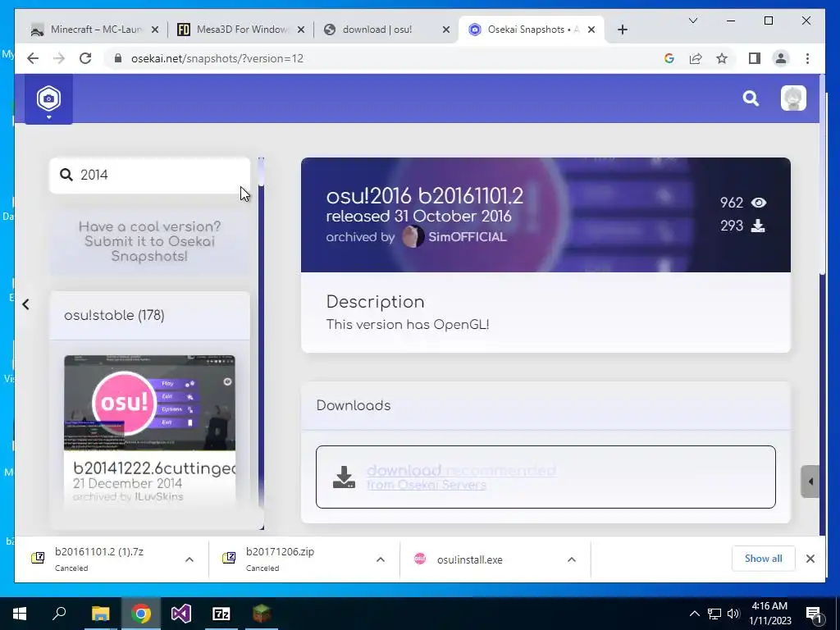This screenshot has height=630, width=840.
Task: Go back to the previous page
Action: pyautogui.click(x=33, y=58)
